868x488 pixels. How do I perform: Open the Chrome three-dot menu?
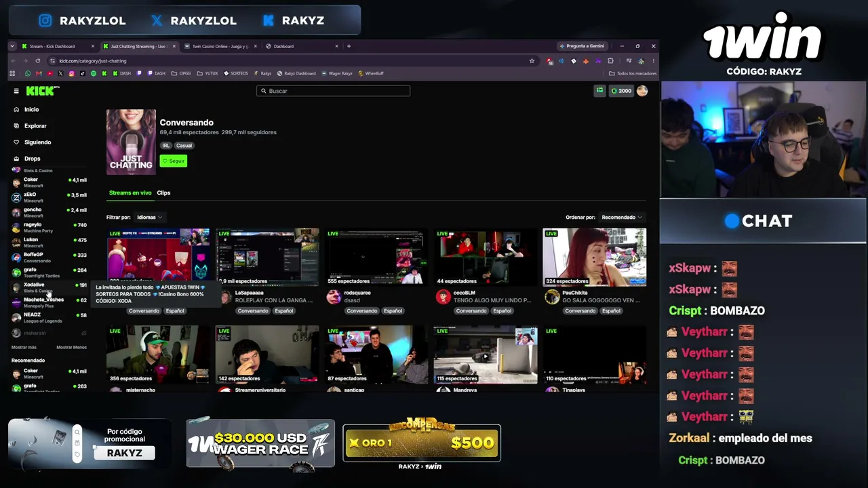[x=653, y=61]
